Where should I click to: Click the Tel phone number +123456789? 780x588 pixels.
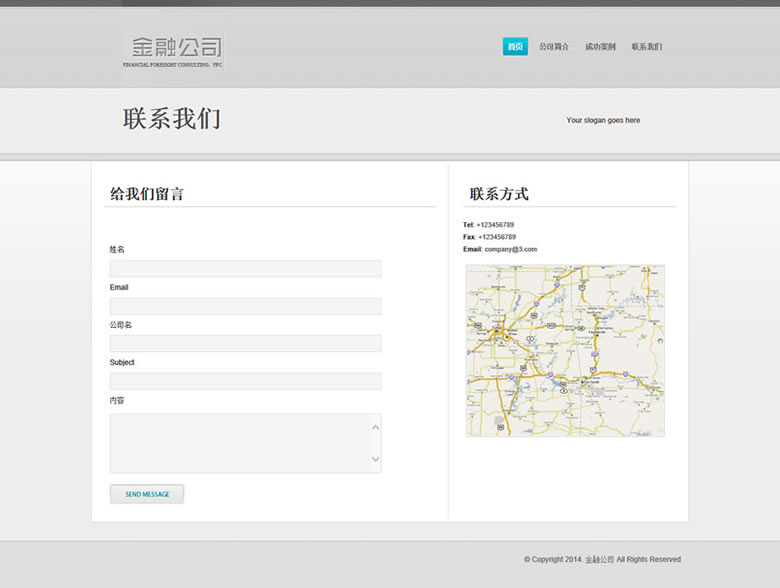(495, 225)
